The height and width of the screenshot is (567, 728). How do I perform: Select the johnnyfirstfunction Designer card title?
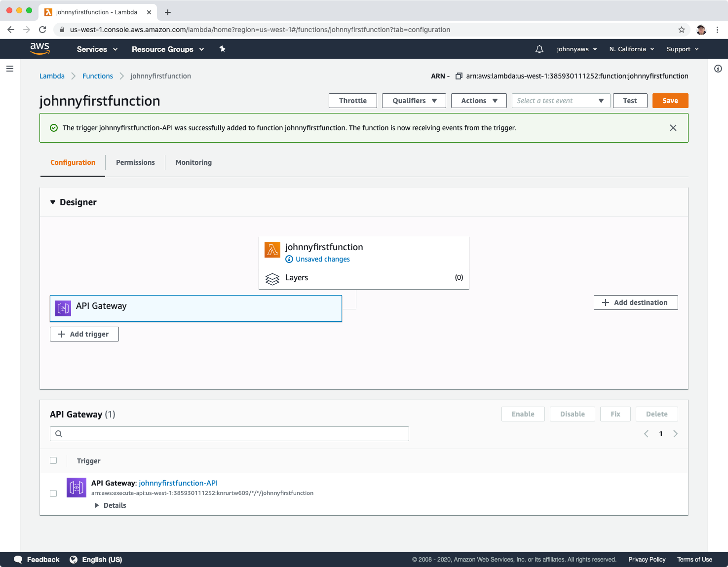[x=324, y=247]
